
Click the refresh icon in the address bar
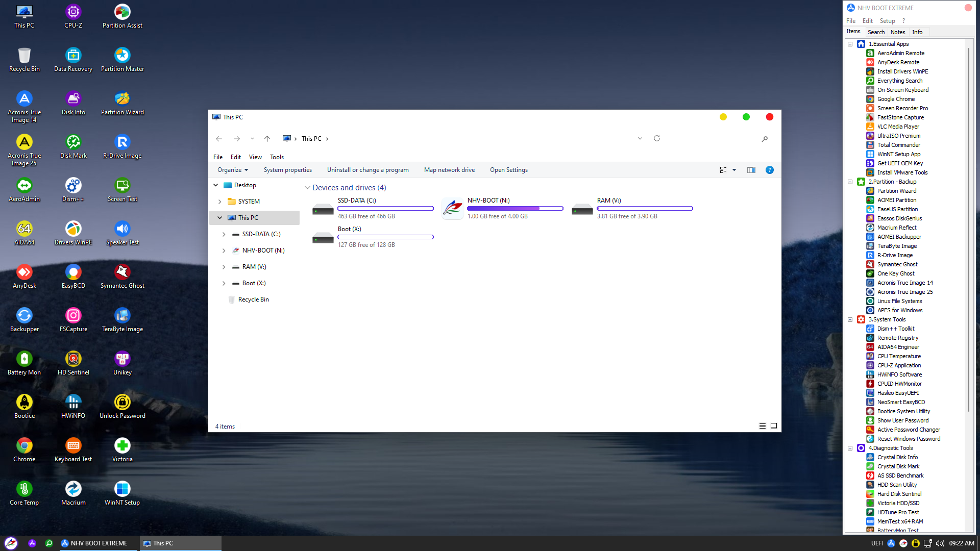pos(657,138)
